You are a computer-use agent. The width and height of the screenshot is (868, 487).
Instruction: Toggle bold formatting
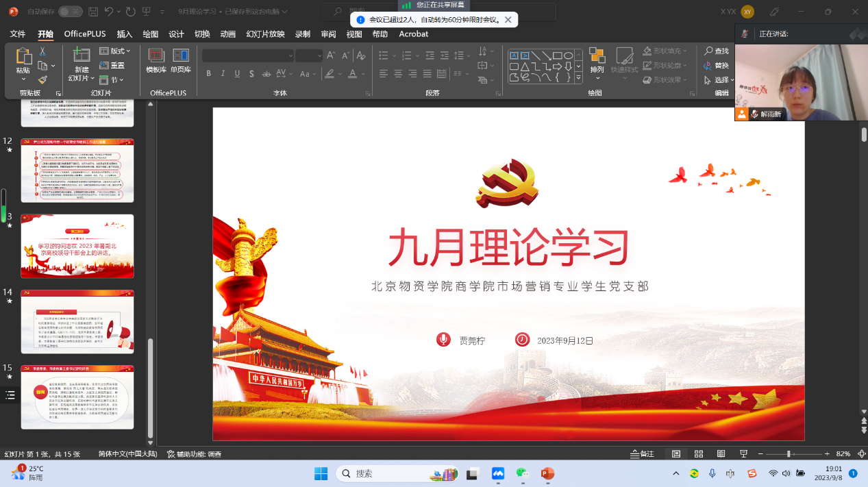click(208, 74)
